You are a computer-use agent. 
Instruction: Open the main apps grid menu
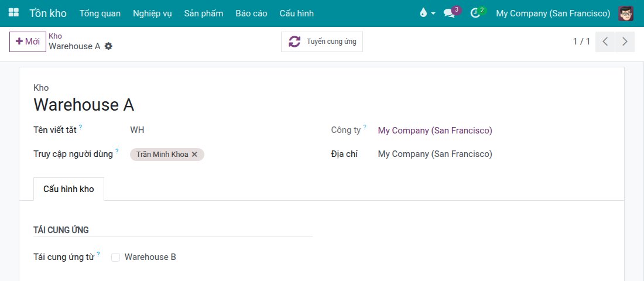(13, 13)
